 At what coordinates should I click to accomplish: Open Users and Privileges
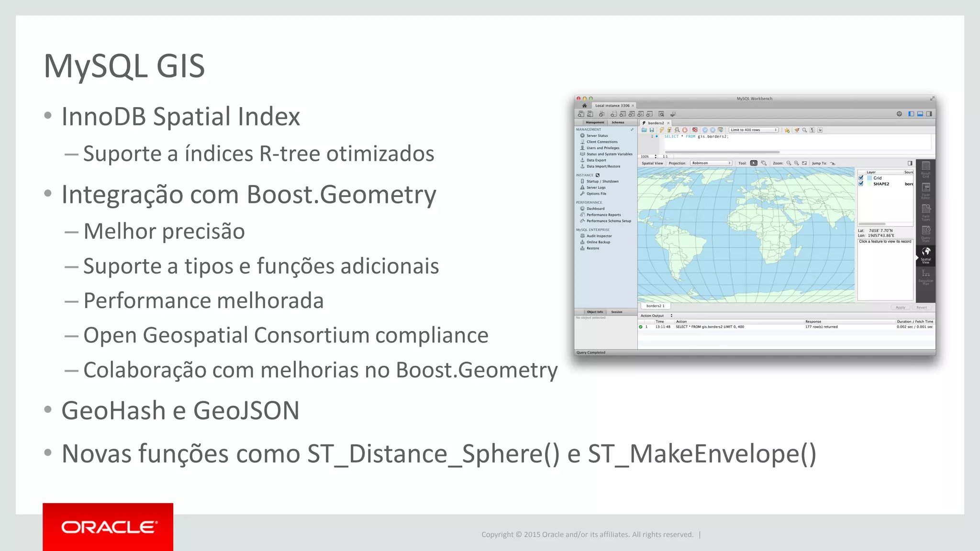(x=600, y=148)
